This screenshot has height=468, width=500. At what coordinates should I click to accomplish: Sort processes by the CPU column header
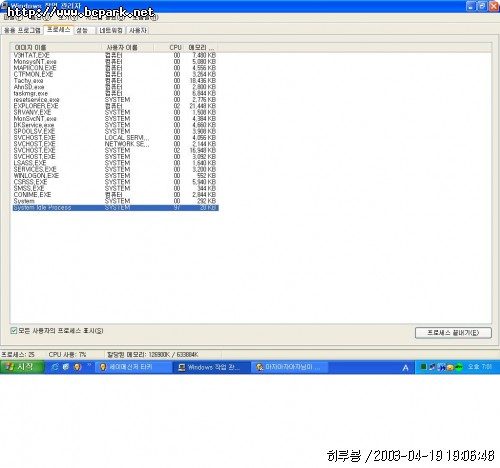168,48
